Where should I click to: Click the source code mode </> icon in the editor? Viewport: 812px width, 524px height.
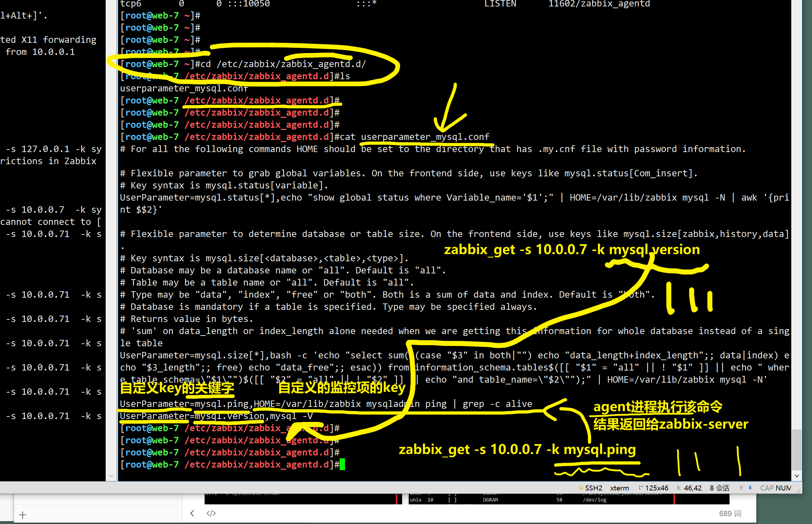point(211,513)
